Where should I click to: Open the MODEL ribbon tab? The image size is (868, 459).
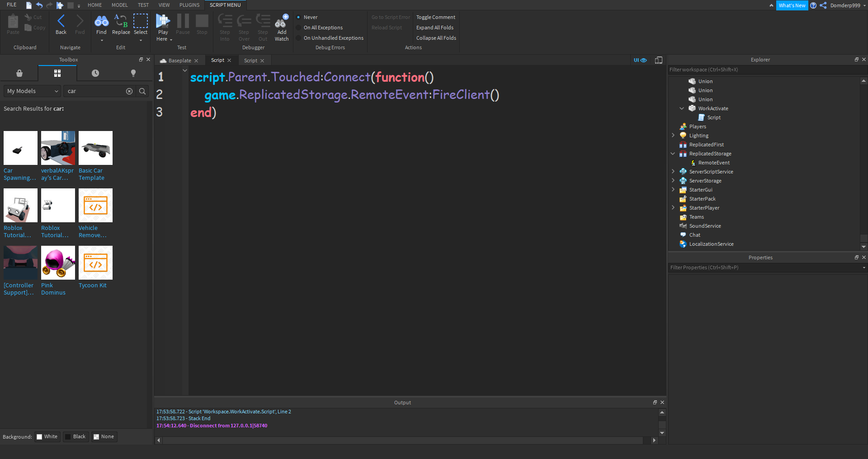119,5
